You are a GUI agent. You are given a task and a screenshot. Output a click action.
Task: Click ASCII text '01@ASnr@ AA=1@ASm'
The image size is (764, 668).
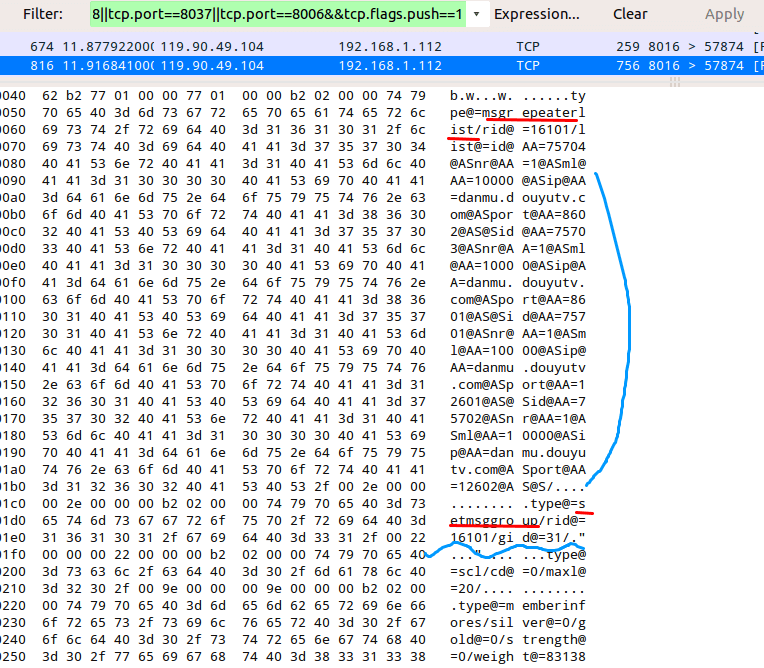[517, 334]
